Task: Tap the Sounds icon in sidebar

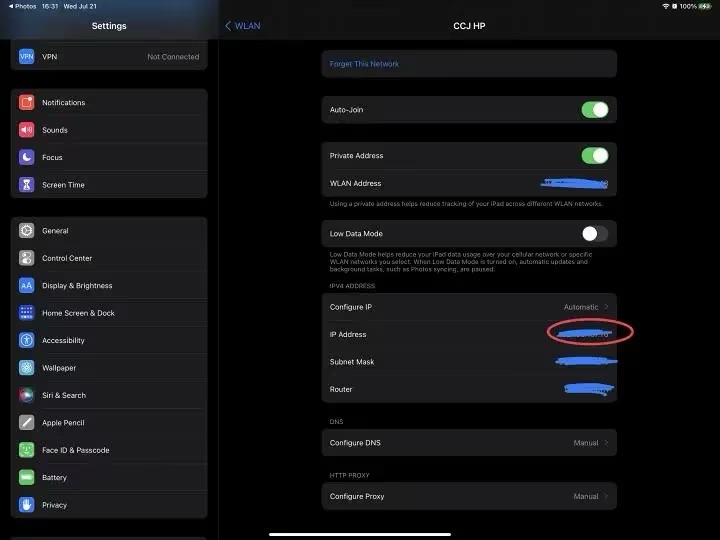Action: pyautogui.click(x=26, y=130)
